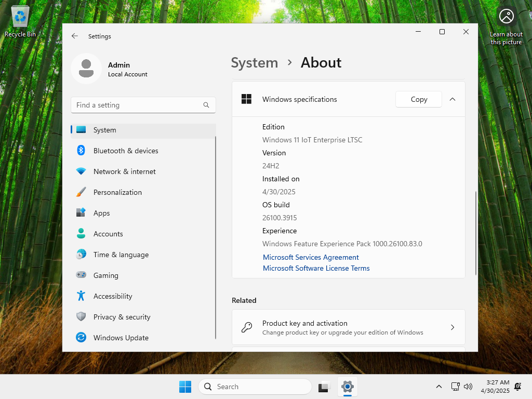532x399 pixels.
Task: Select the Privacy & security label
Action: pyautogui.click(x=122, y=317)
